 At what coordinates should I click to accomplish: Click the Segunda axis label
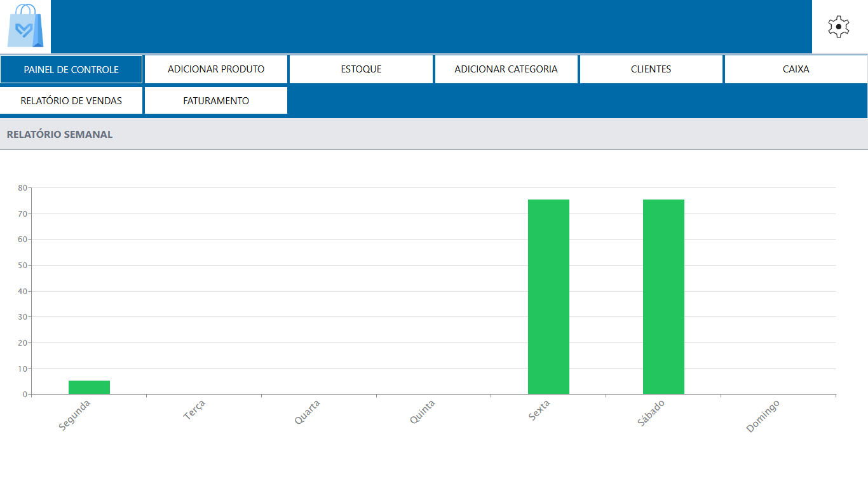75,414
